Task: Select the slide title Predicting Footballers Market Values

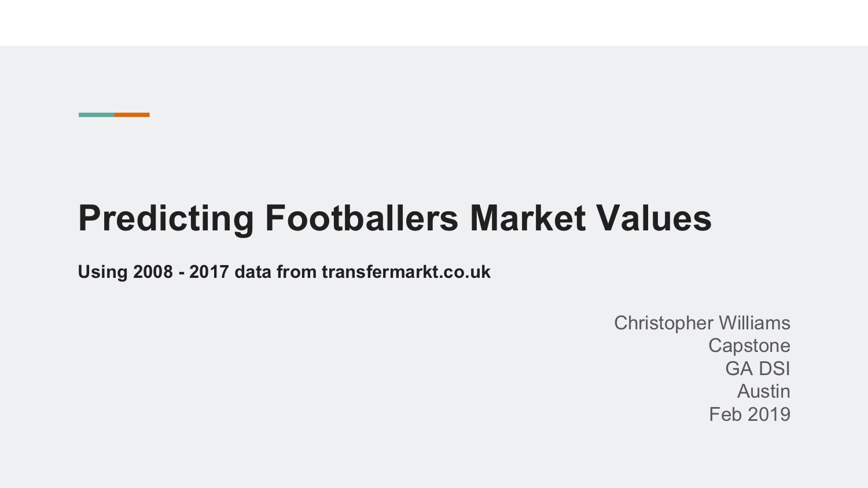Action: [395, 218]
